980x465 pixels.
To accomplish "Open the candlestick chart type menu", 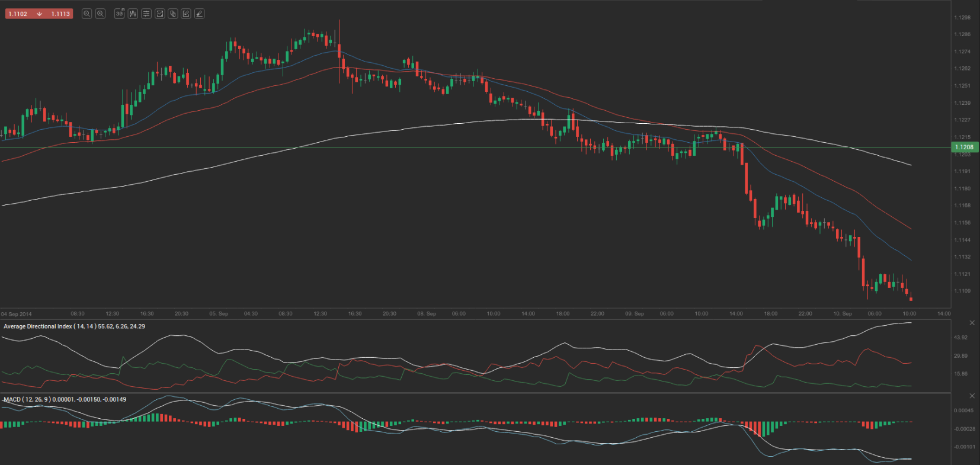I will pos(133,14).
